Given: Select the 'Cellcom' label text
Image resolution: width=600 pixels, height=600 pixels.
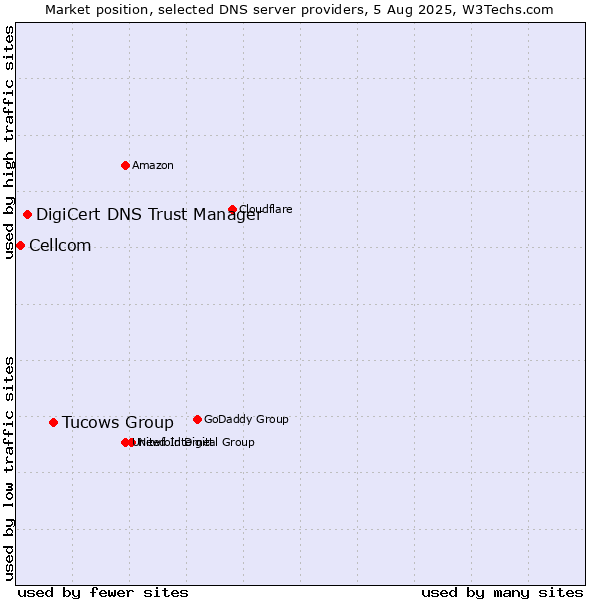Looking at the screenshot, I should pos(60,245).
